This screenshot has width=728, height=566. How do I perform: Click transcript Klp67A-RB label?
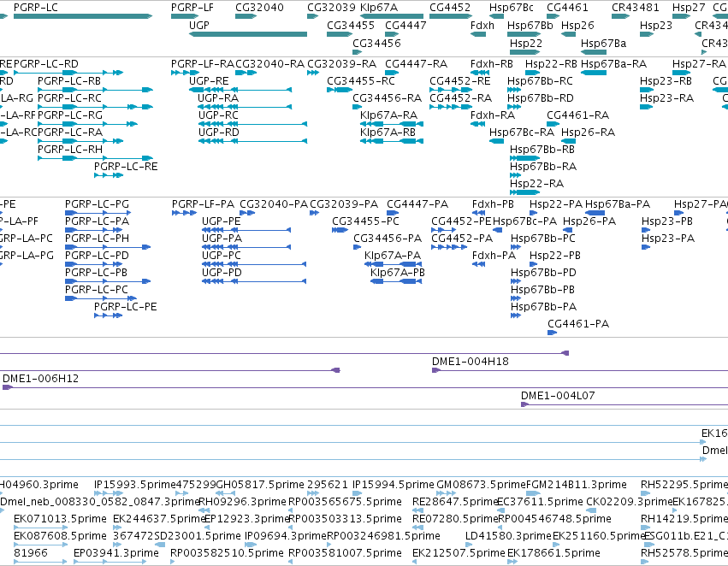[x=388, y=133]
